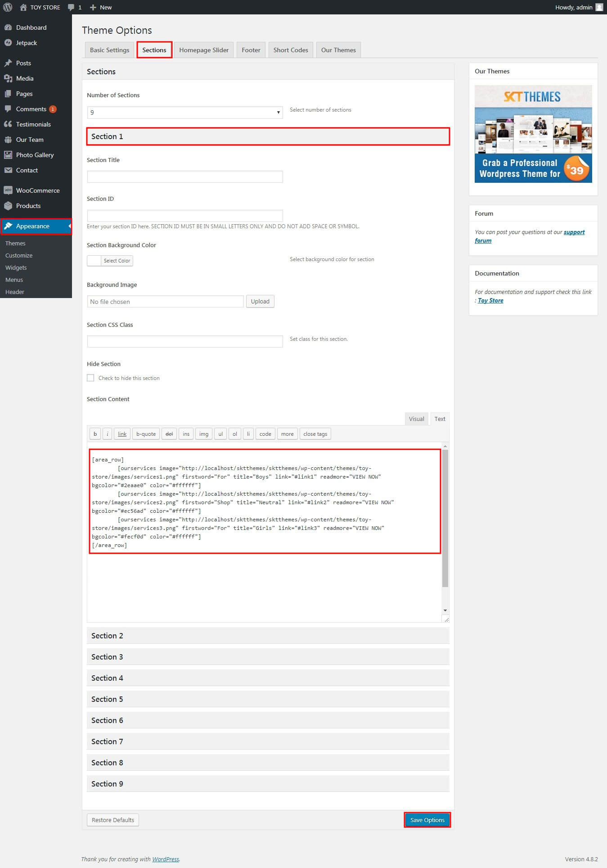This screenshot has width=607, height=868.
Task: Open the Themes submenu item
Action: pyautogui.click(x=15, y=243)
